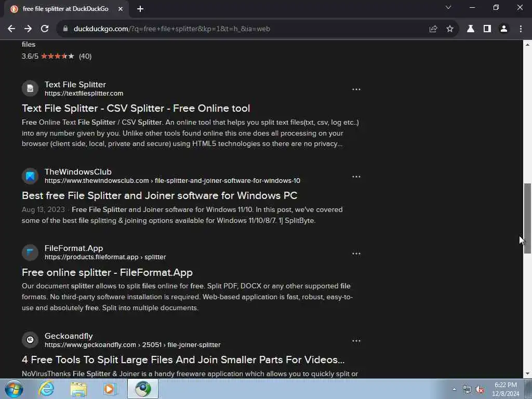Click the 'Geckoandfly' site name
The height and width of the screenshot is (399, 532).
tap(69, 336)
